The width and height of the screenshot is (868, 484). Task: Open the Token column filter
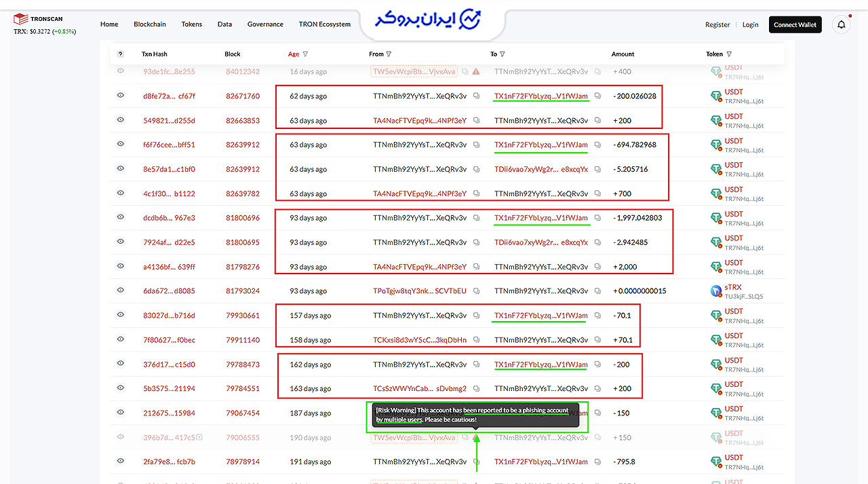click(x=729, y=54)
